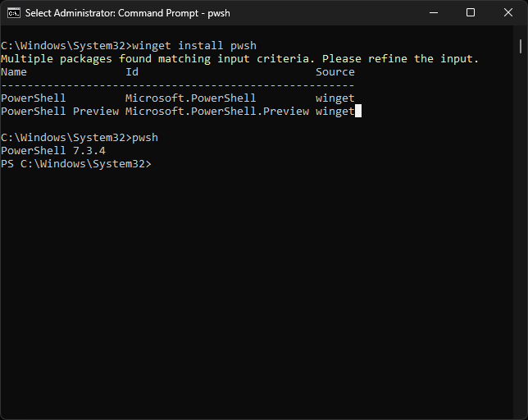Screen dimensions: 528x420
Task: Click the yellow 'Multiple packages found' warning line
Action: coord(239,59)
